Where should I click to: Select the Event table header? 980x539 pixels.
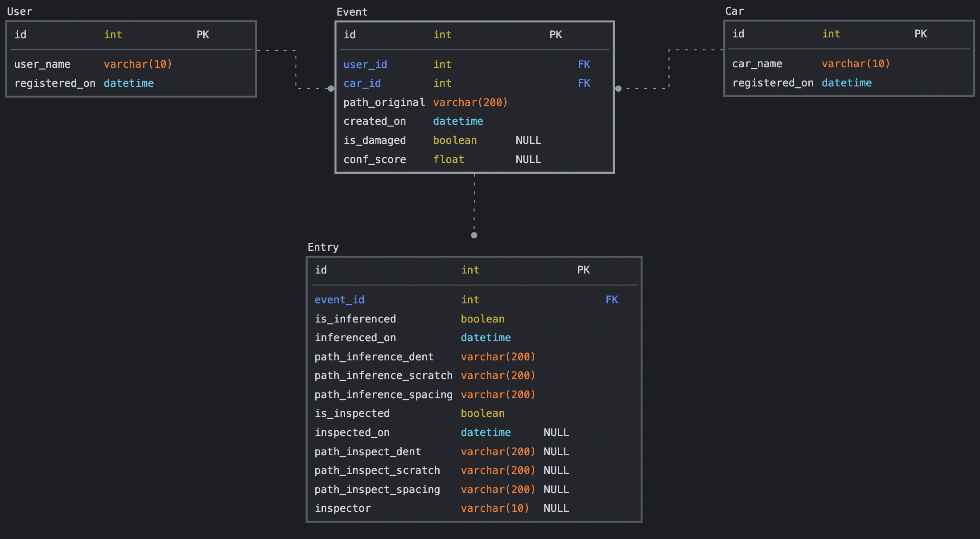[352, 12]
